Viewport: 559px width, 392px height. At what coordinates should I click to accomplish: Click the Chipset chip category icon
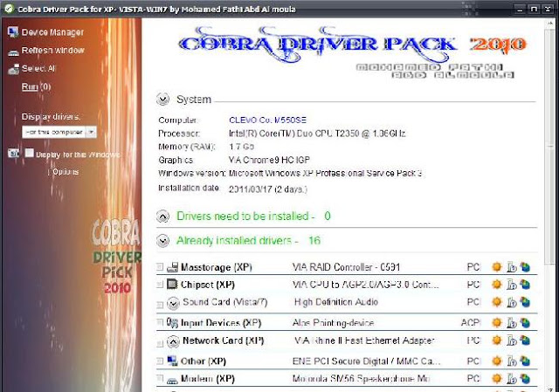[x=172, y=284]
